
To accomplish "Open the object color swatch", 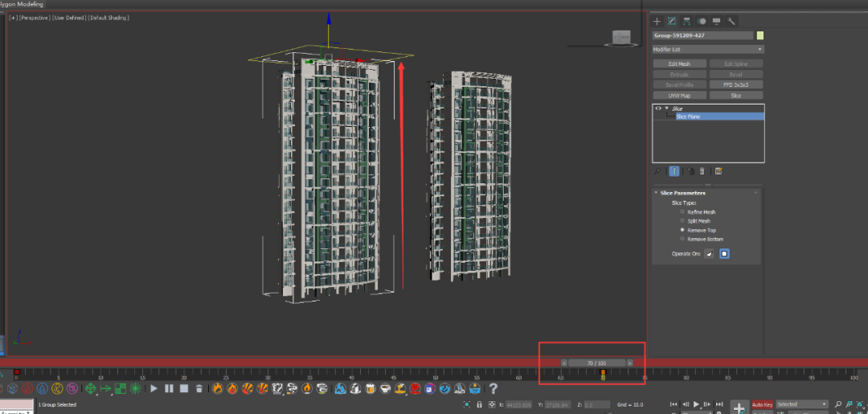I will click(x=760, y=35).
